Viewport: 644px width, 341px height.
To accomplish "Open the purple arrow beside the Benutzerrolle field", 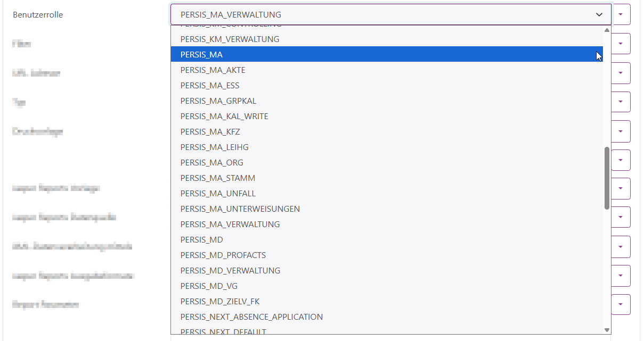I will point(621,14).
